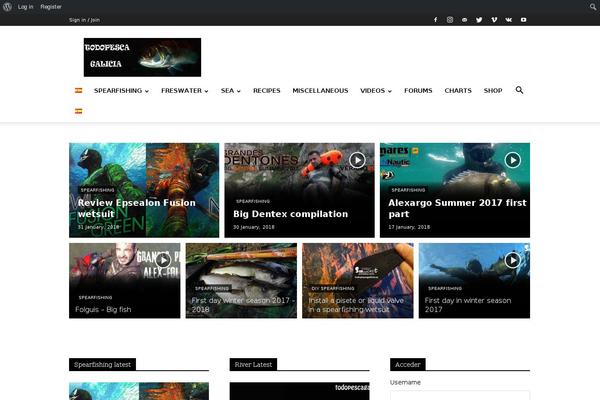The height and width of the screenshot is (400, 600).
Task: Open the Alexargo Summer 2017 first part title
Action: click(x=457, y=208)
